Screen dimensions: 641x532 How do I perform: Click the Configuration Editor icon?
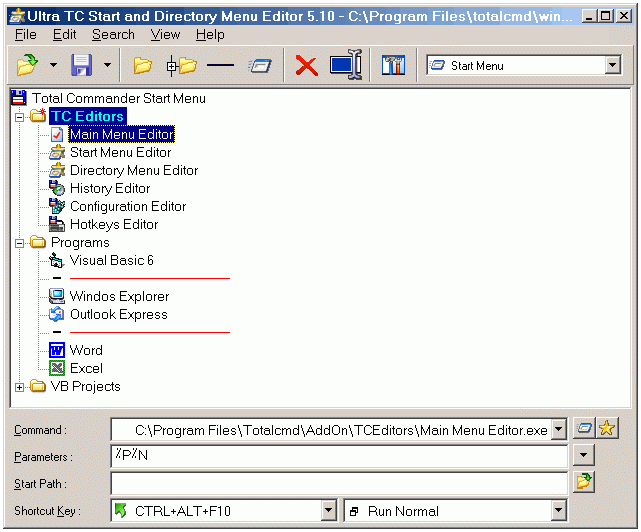coord(57,206)
